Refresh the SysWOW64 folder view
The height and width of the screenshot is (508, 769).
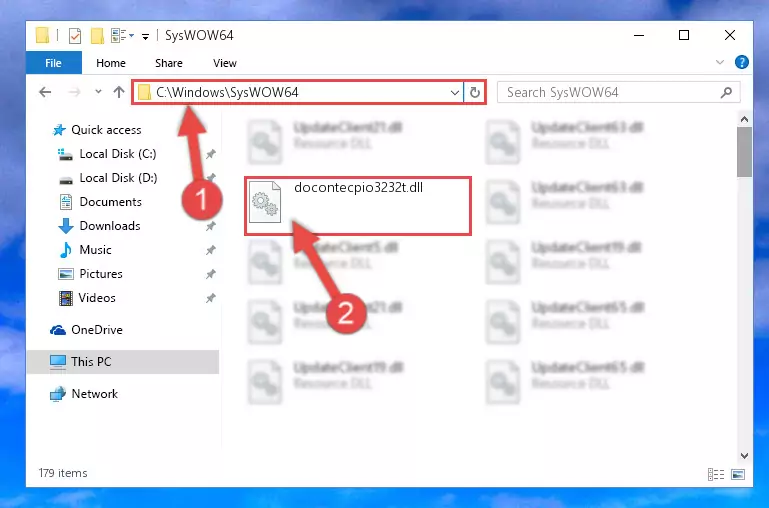click(x=475, y=92)
